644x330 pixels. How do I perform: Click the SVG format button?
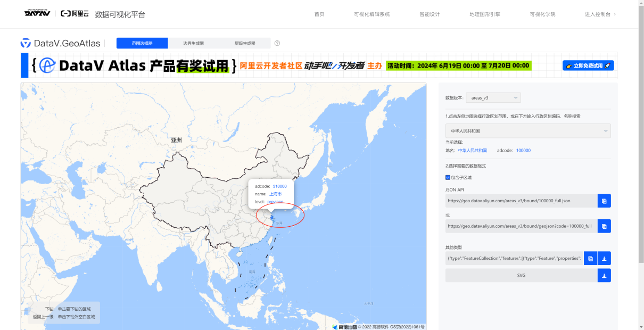522,275
